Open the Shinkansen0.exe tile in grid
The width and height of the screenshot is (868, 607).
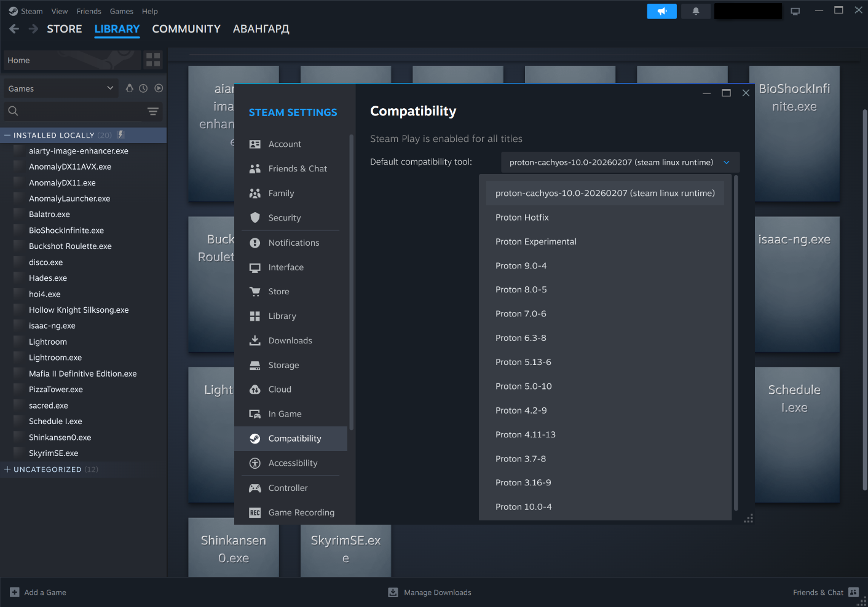pyautogui.click(x=234, y=547)
